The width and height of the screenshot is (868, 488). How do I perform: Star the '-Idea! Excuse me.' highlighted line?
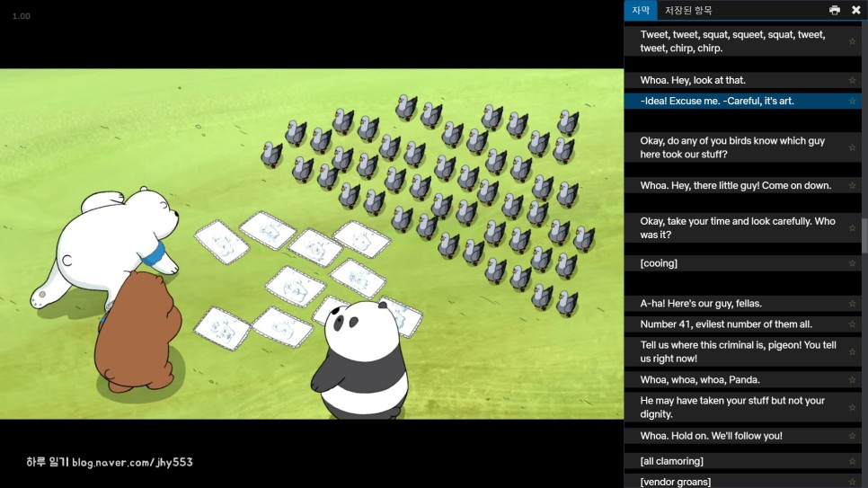click(x=852, y=101)
